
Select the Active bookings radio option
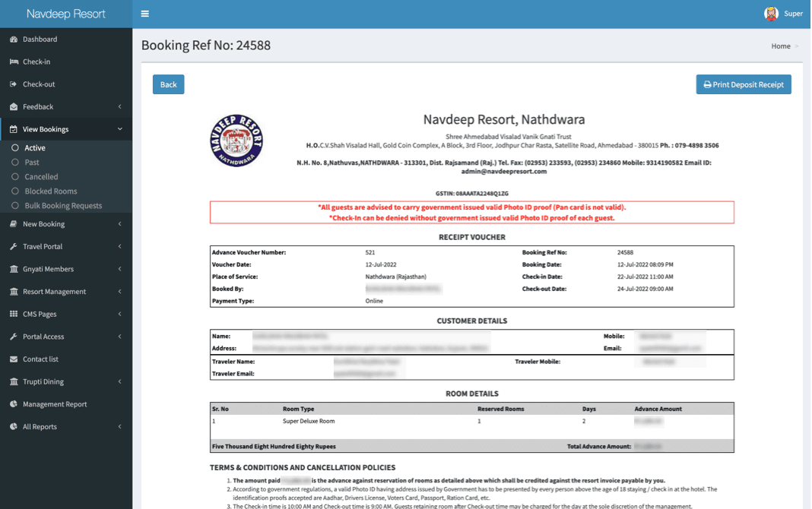tap(15, 148)
